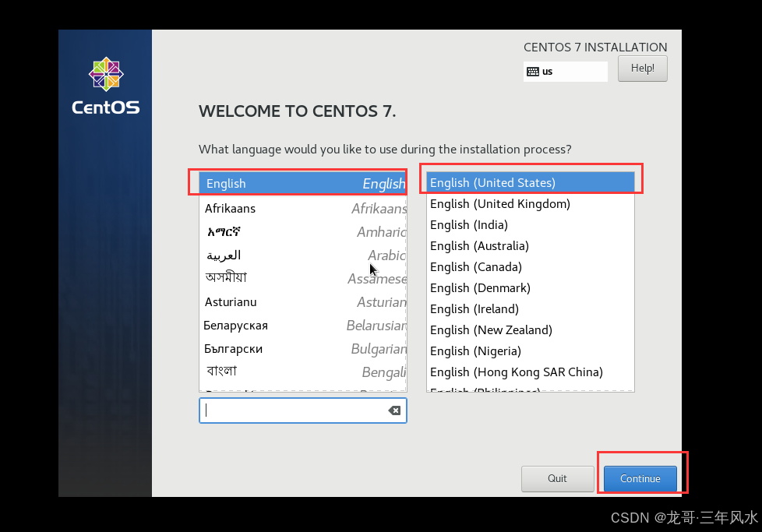Select English in the language list
This screenshot has height=532, width=762.
303,184
